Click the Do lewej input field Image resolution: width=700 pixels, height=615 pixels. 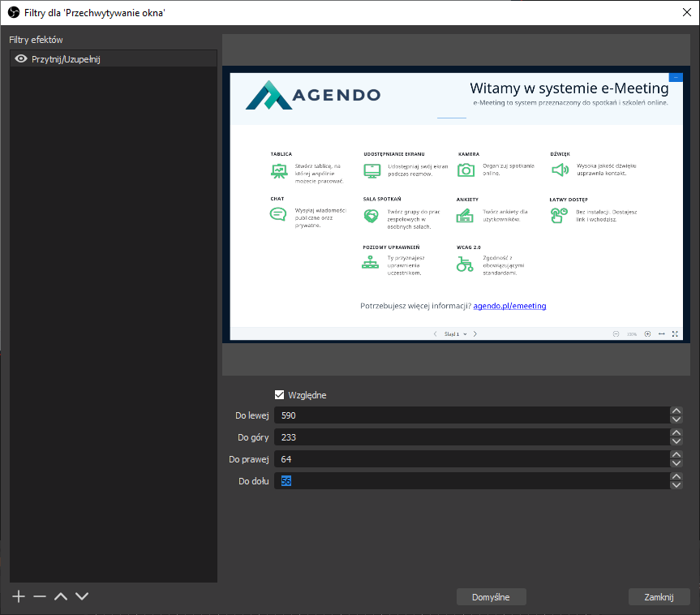coord(470,415)
